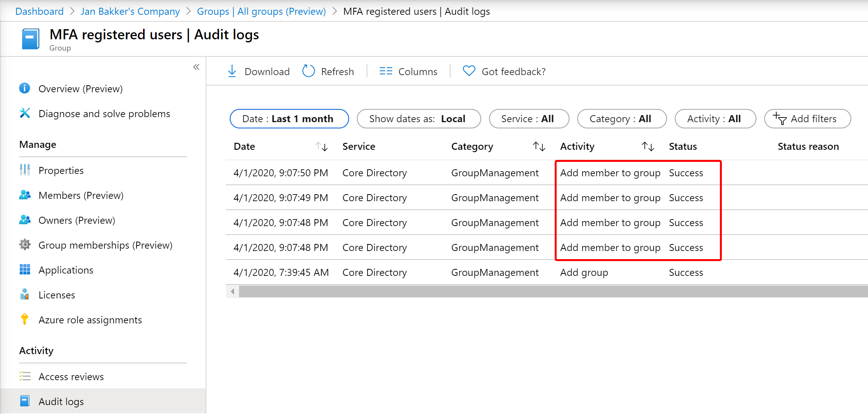The image size is (868, 414).
Task: Open the Service: All filter dropdown
Action: (x=529, y=119)
